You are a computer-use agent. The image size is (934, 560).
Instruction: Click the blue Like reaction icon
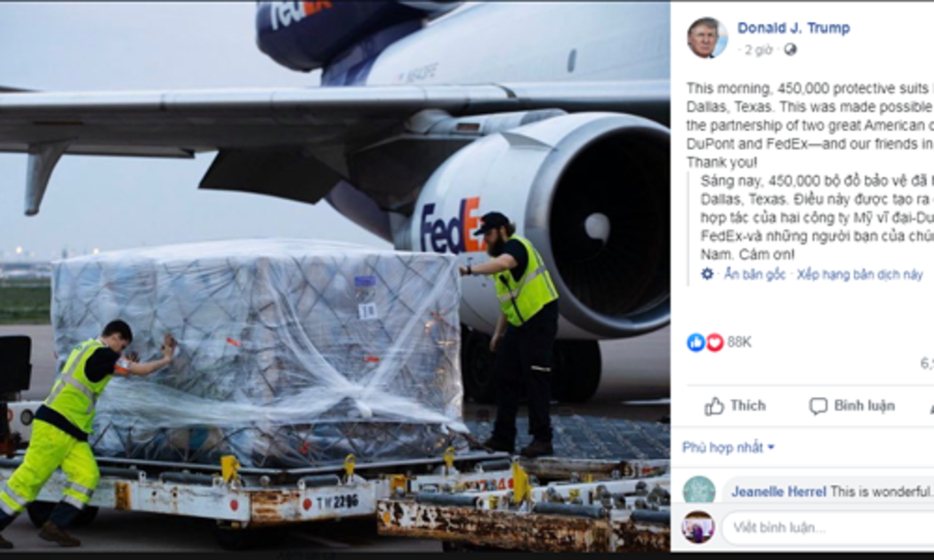(695, 342)
